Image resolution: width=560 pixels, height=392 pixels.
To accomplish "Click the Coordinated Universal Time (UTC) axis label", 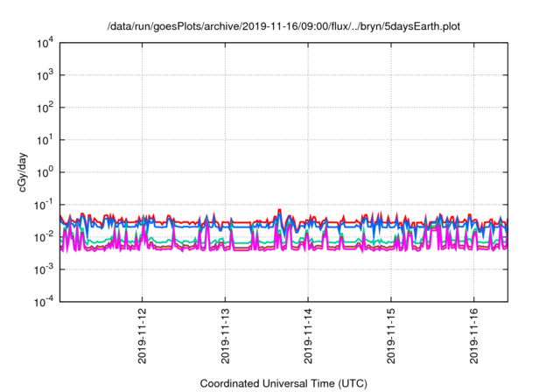I will coord(283,383).
